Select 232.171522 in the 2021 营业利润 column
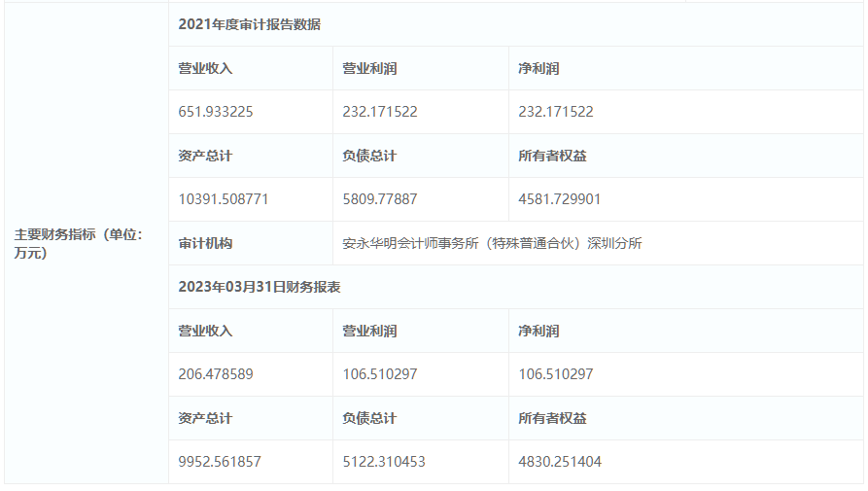Viewport: 868px width, 491px height. (x=380, y=112)
